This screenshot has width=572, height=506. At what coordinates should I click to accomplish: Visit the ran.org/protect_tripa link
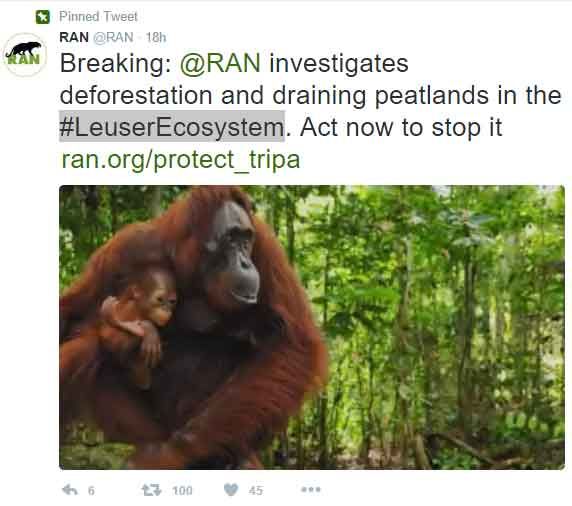pyautogui.click(x=181, y=161)
